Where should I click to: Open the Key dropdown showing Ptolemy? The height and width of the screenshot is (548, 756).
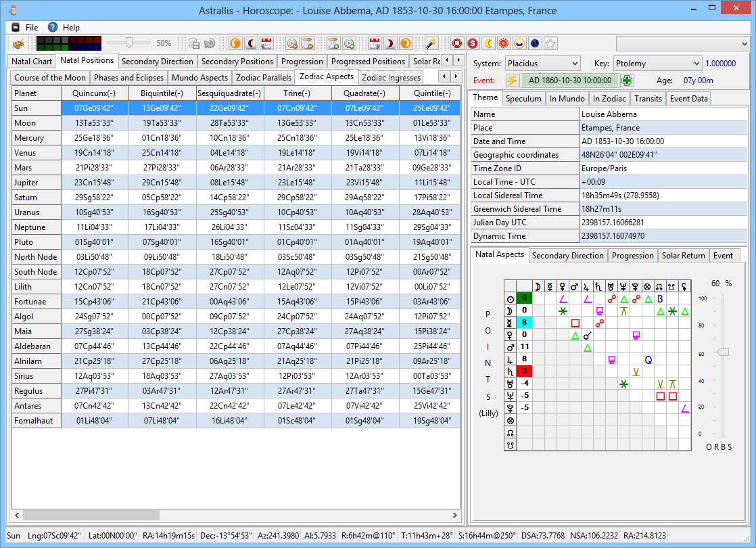pyautogui.click(x=657, y=63)
